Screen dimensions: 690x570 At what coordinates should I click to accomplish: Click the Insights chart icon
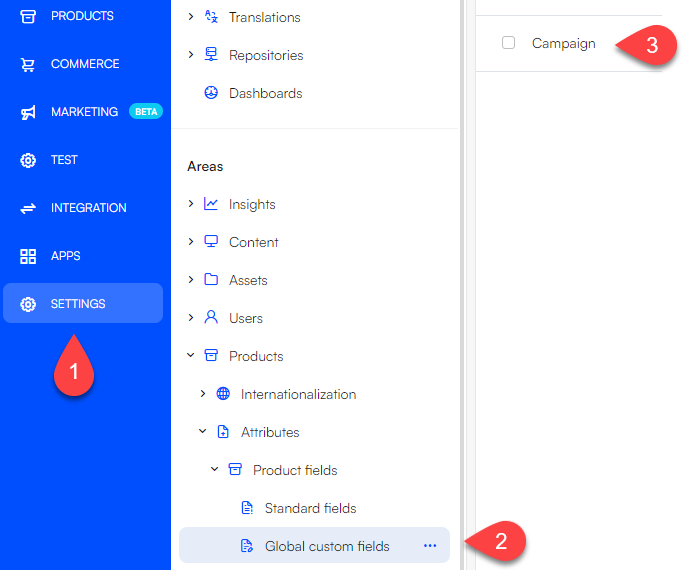point(211,204)
